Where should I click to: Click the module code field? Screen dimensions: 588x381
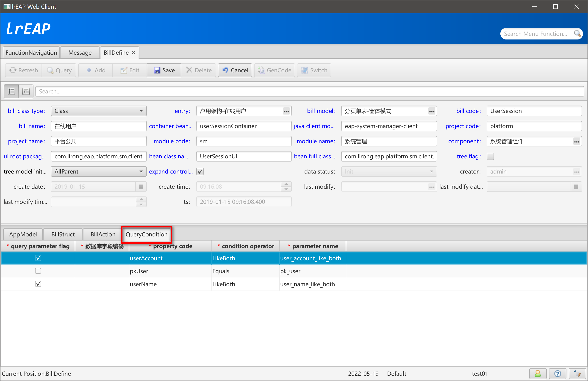click(244, 141)
